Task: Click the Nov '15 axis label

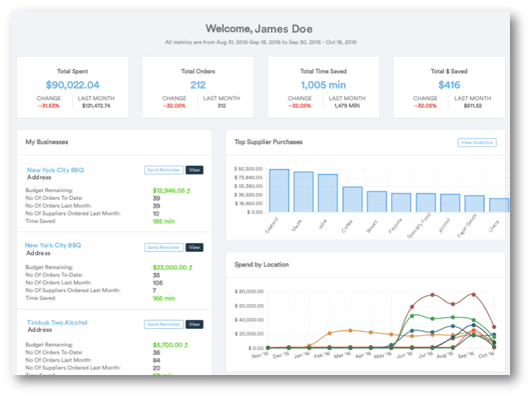Action: coord(260,355)
